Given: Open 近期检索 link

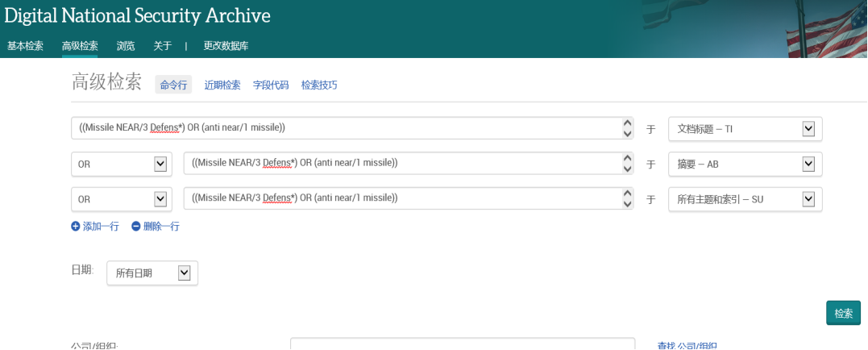Looking at the screenshot, I should coord(222,85).
